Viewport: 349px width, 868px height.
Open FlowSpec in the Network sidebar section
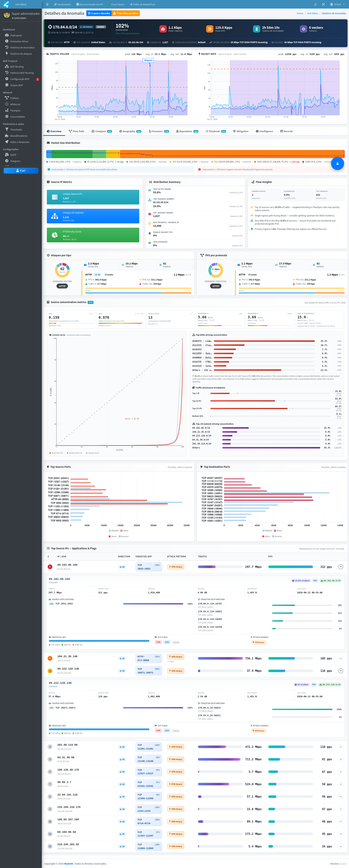(x=15, y=110)
